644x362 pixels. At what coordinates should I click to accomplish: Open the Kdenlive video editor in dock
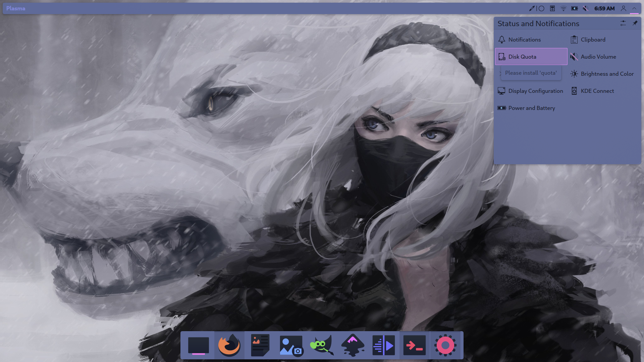point(384,345)
